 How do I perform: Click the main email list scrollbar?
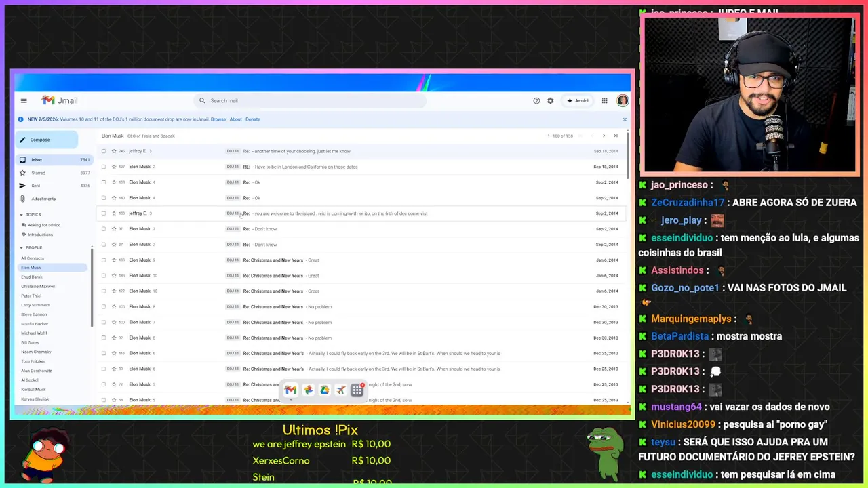(629, 155)
